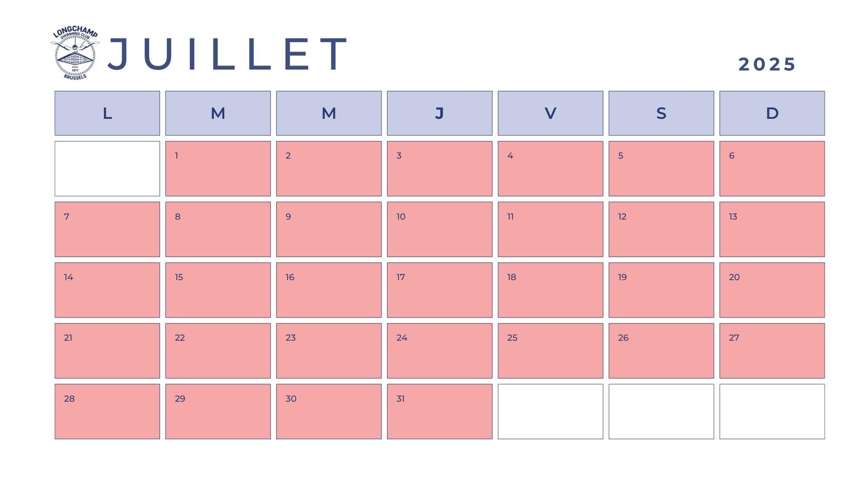The height and width of the screenshot is (488, 868).
Task: Select the L Monday column header
Action: 107,113
